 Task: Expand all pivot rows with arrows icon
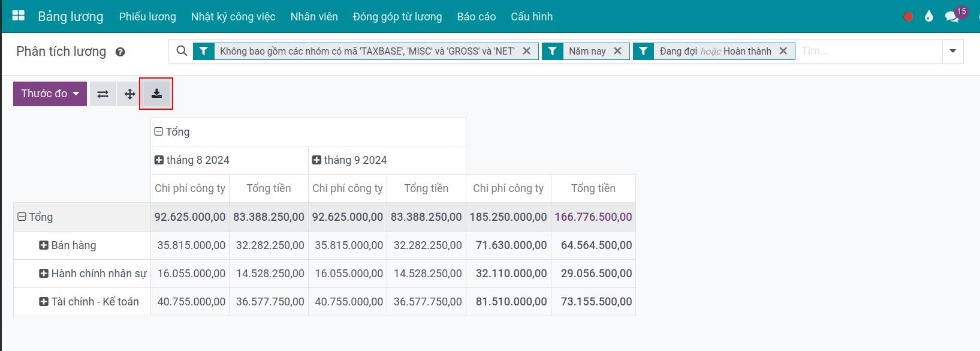(x=129, y=94)
